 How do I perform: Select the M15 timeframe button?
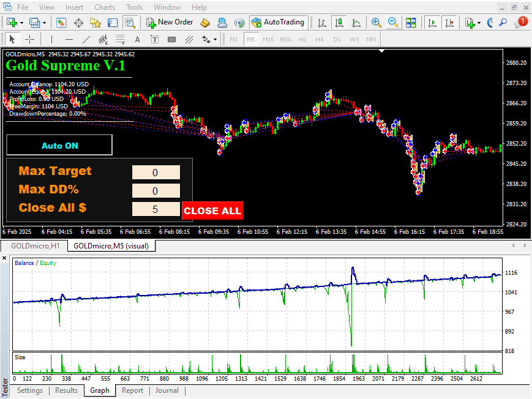[x=268, y=39]
